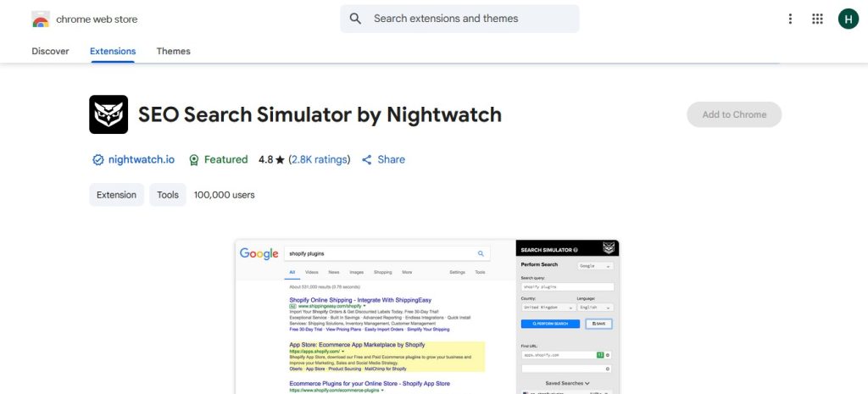Click the rating star icon
This screenshot has height=394, width=868.
(280, 160)
